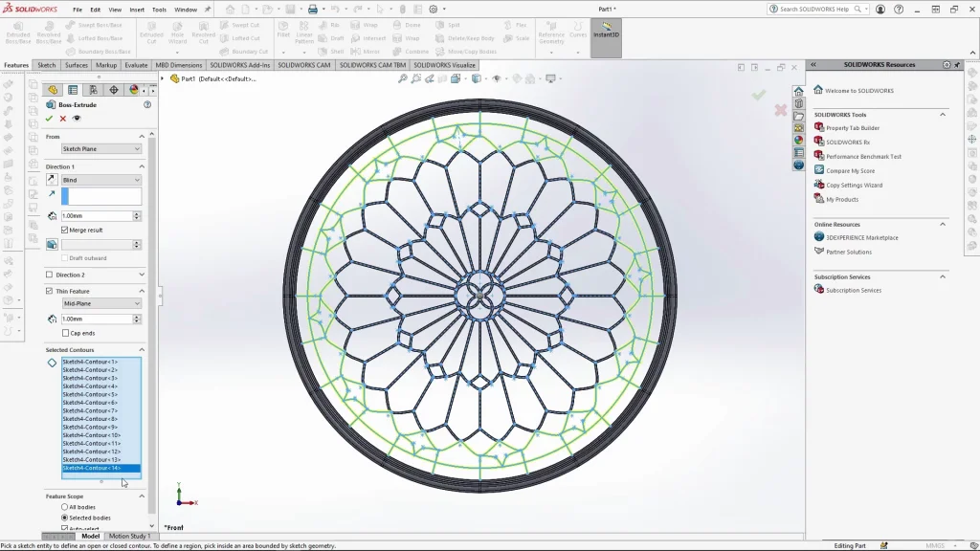Cancel the Boss-Extrude with red X
The height and width of the screenshot is (551, 980).
point(63,119)
